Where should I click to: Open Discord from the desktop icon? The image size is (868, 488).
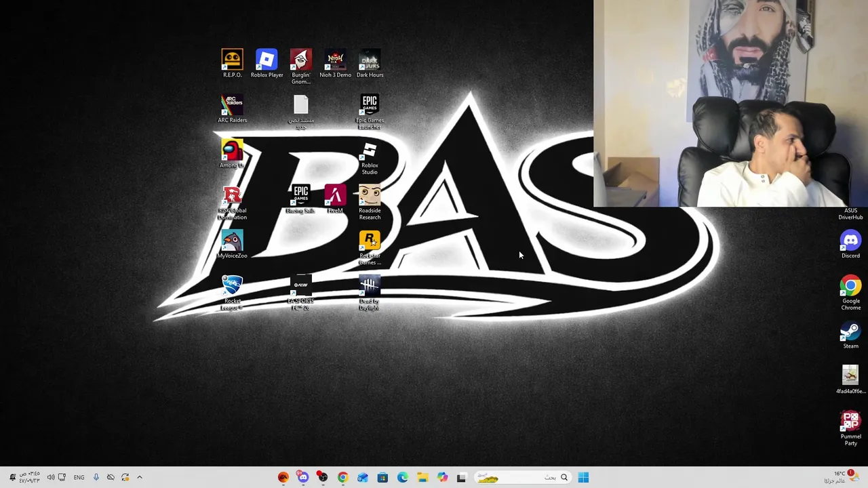850,245
